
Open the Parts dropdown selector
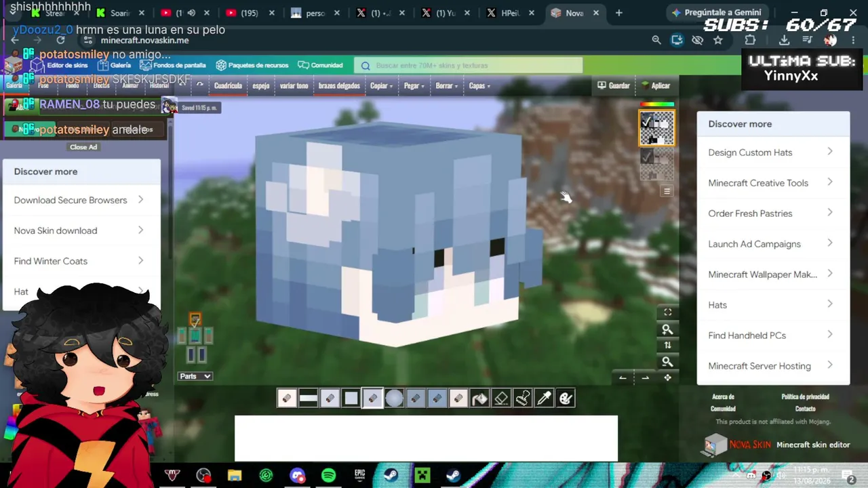(x=195, y=376)
